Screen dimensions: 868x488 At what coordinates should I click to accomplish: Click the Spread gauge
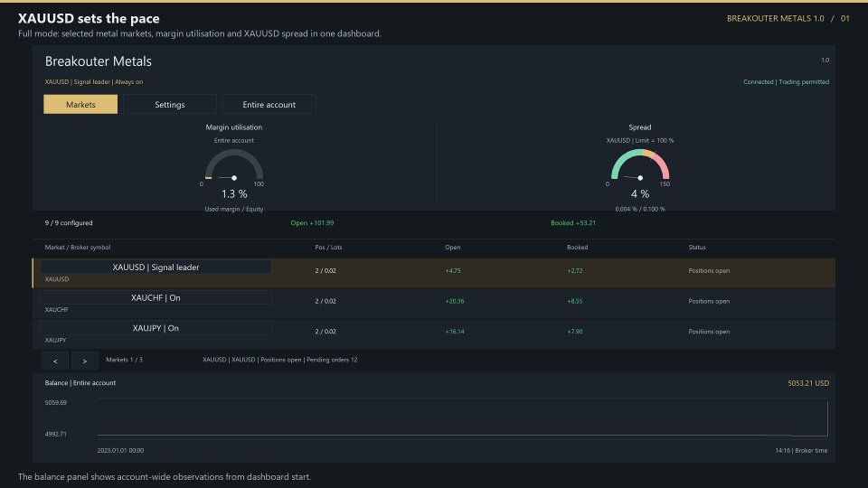click(x=640, y=164)
